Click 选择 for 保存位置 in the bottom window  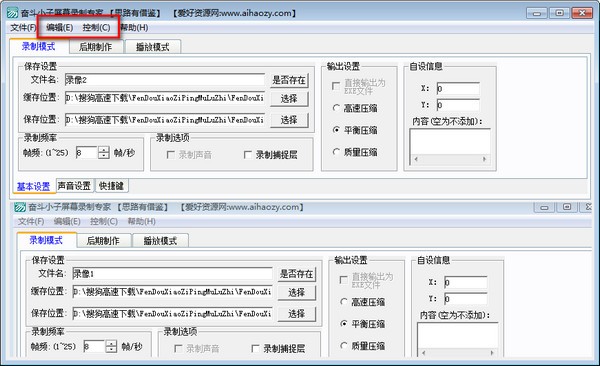point(297,314)
